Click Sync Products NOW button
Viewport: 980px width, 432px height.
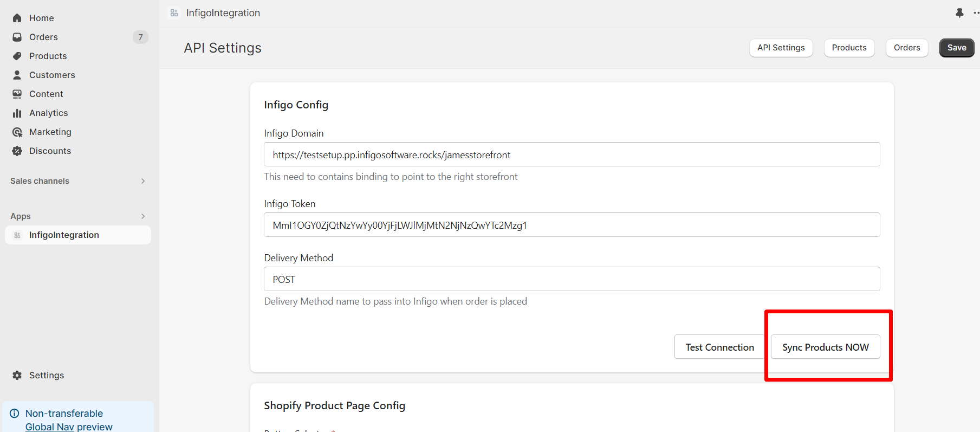pos(825,347)
